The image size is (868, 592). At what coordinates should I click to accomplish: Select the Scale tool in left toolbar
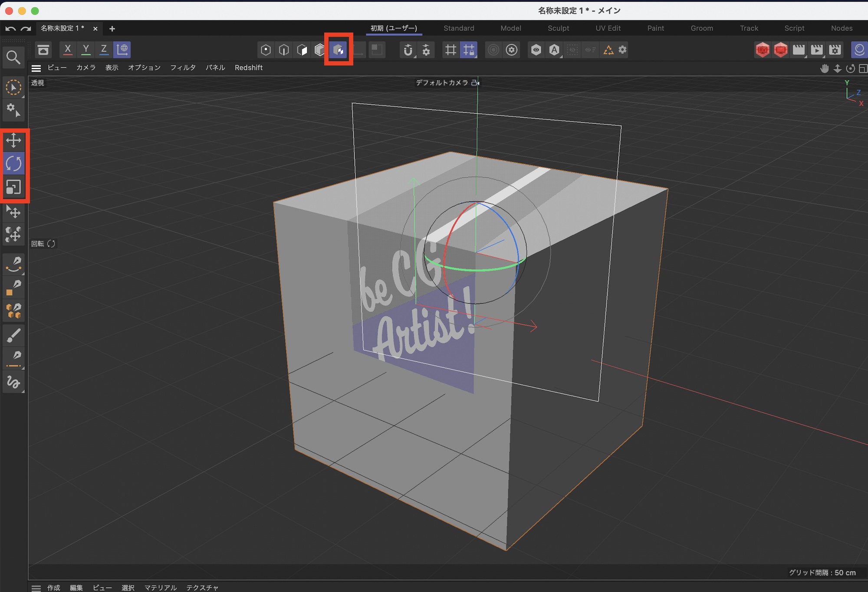(13, 187)
